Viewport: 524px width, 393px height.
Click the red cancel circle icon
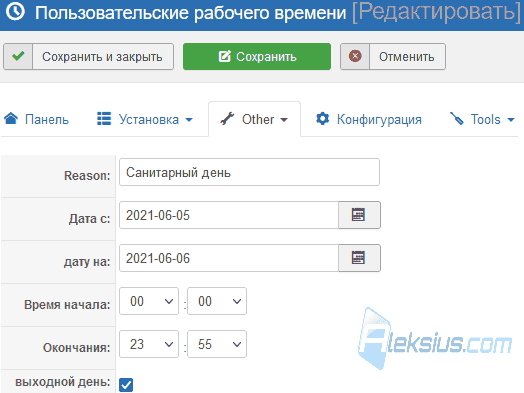355,56
